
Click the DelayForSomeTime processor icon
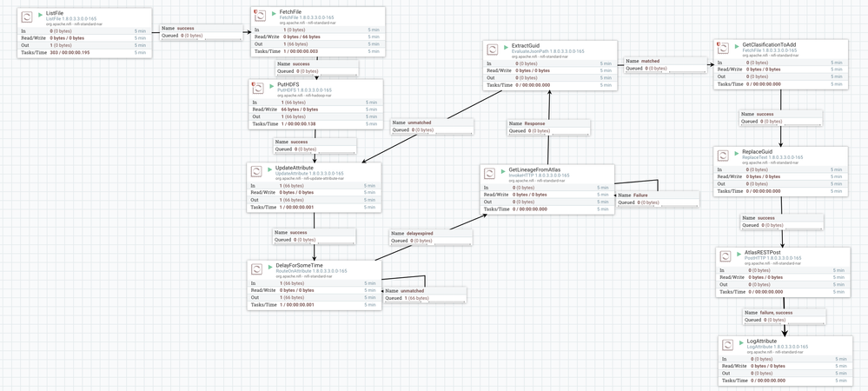[256, 269]
